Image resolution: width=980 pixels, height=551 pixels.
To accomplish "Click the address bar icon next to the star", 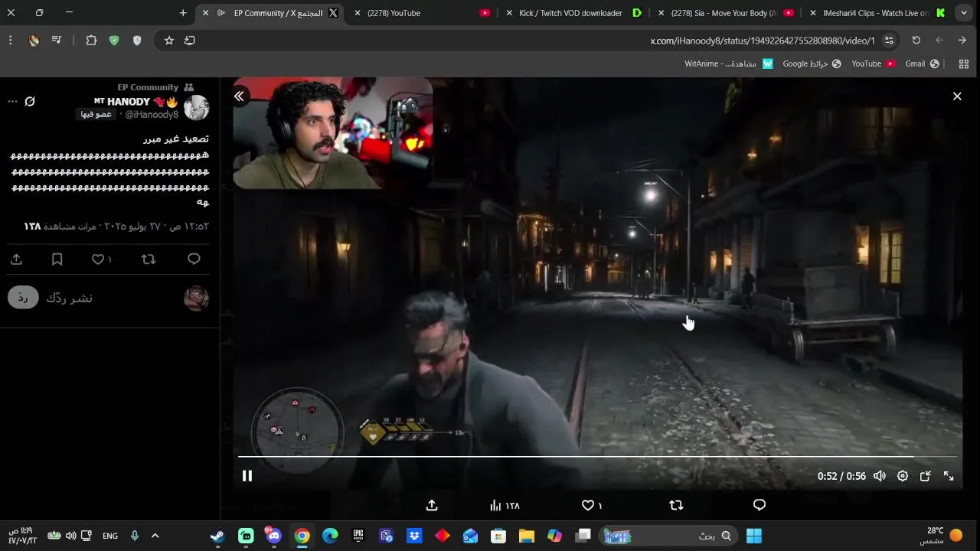I will [190, 41].
